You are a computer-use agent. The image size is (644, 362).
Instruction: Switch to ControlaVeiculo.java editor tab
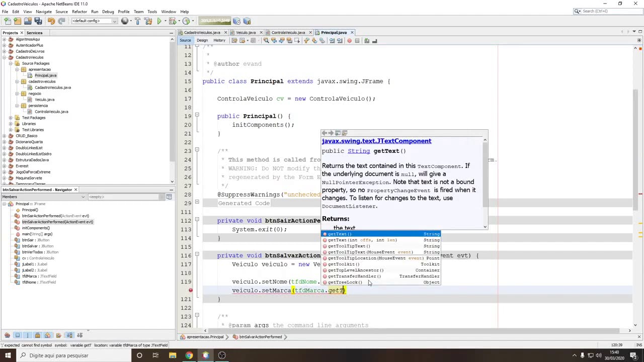point(288,33)
